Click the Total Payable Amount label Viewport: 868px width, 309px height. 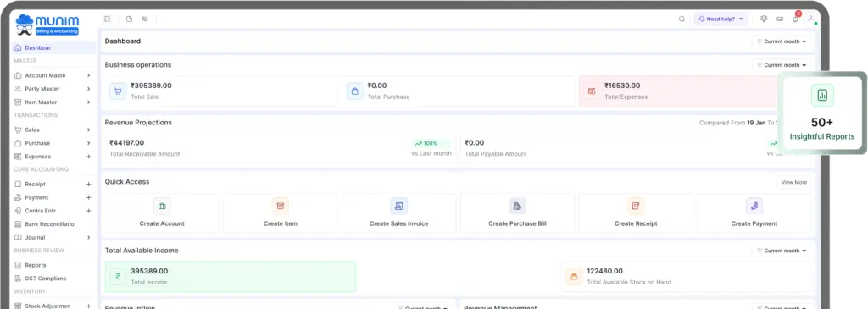coord(496,154)
